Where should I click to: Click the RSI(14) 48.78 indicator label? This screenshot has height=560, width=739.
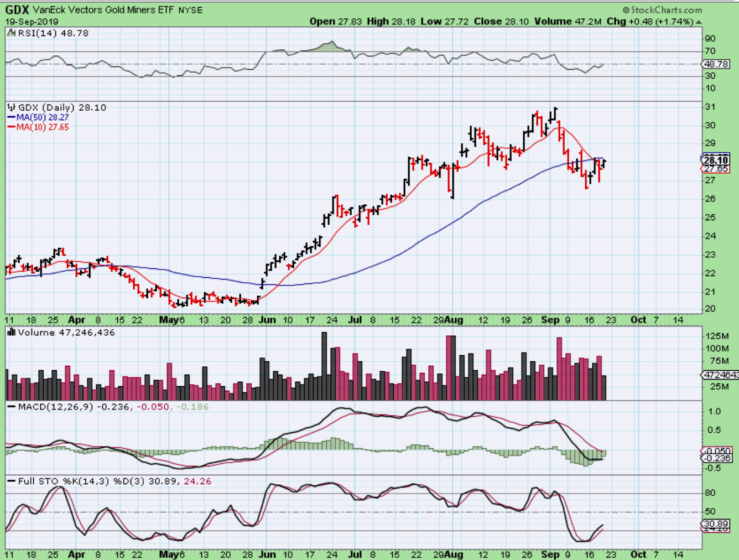pos(53,33)
